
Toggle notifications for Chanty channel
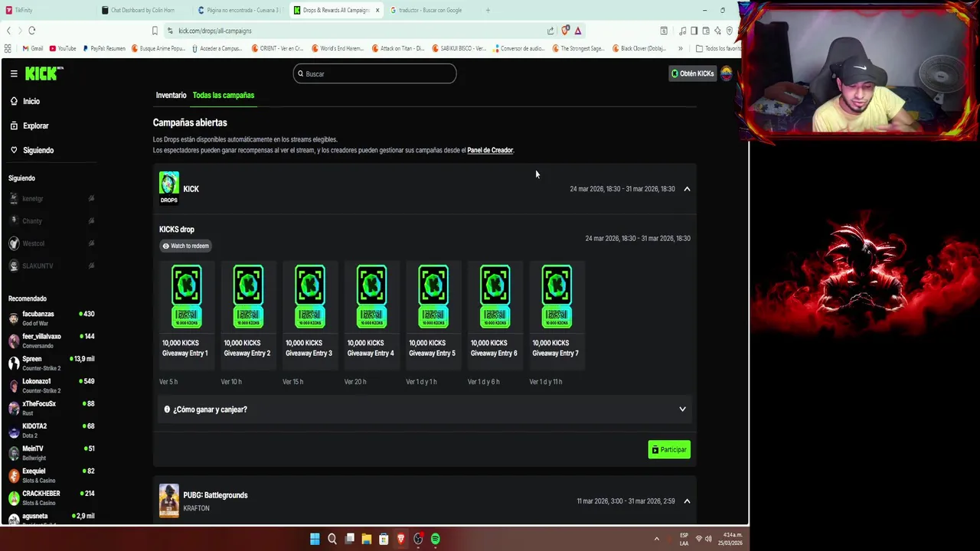91,220
